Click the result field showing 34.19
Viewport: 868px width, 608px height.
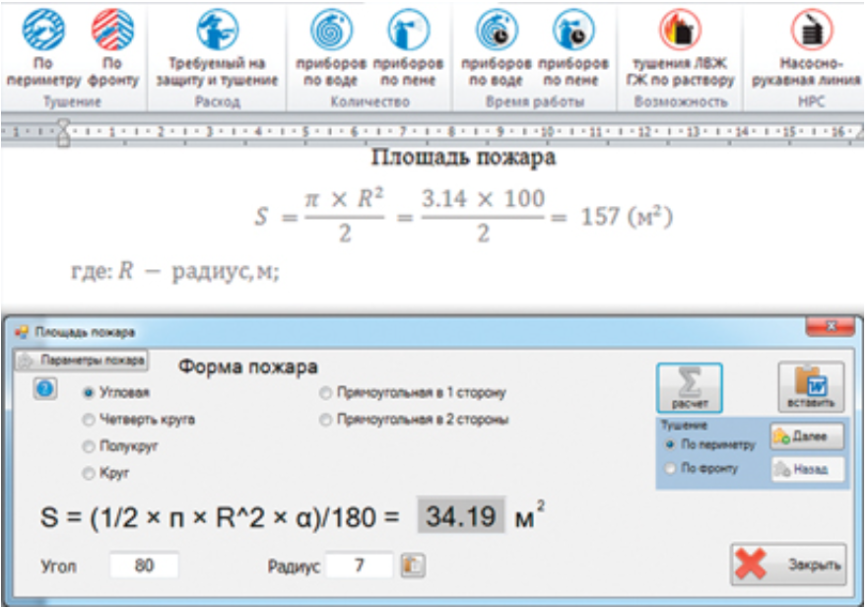tap(460, 515)
